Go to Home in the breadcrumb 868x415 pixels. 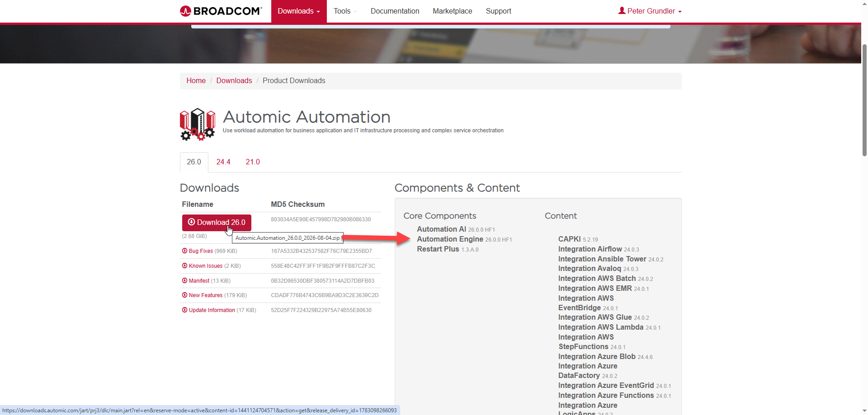coord(196,80)
